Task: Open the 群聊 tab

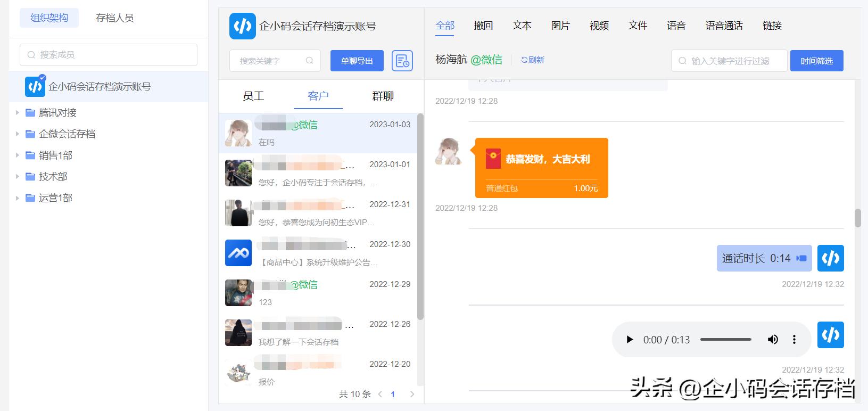Action: tap(383, 96)
